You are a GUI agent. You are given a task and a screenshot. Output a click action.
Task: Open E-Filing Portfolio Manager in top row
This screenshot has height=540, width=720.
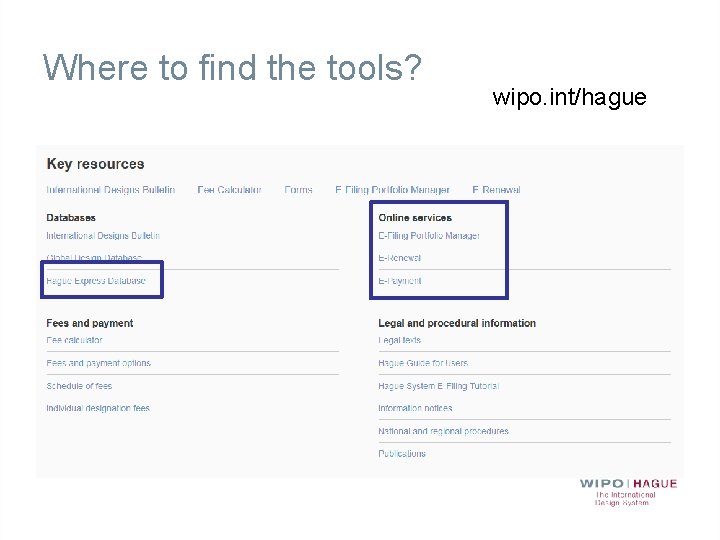tap(393, 190)
